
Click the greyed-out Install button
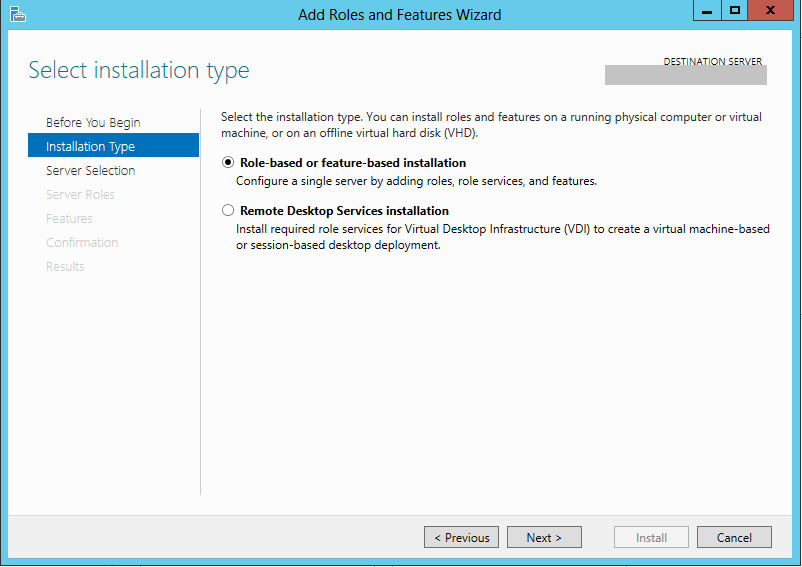[x=651, y=538]
